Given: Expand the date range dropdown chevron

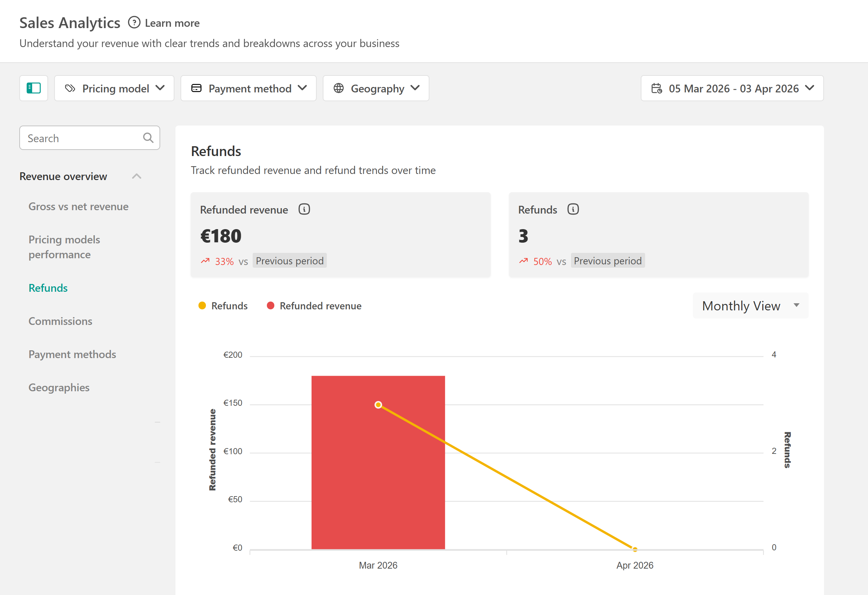Looking at the screenshot, I should (809, 88).
